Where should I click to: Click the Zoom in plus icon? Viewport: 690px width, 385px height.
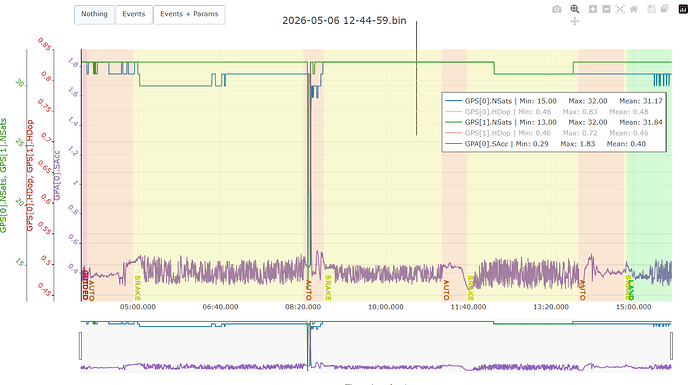[593, 9]
